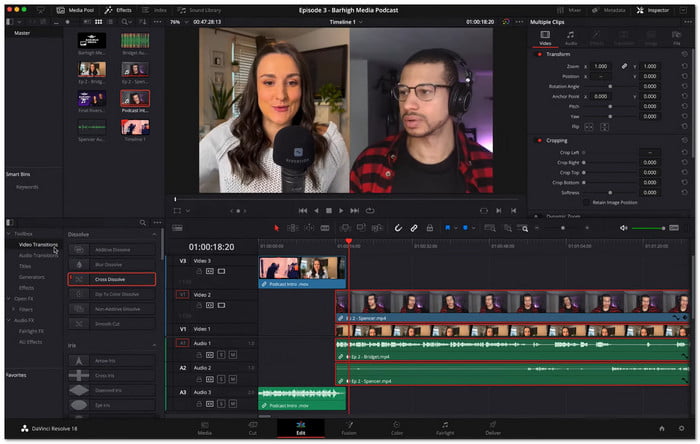Open the flag color dropdown arrow

[x=455, y=228]
